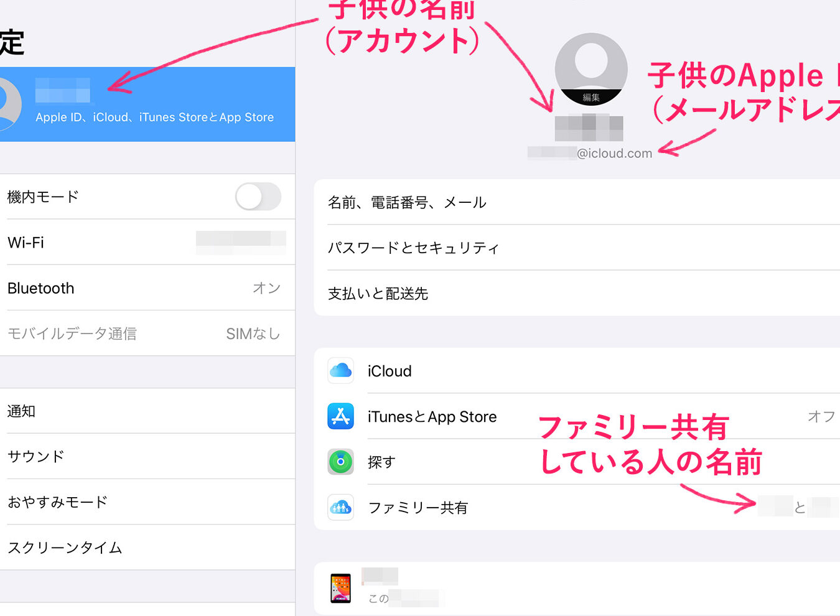Screen dimensions: 840x616
Task: Open スクリーンタイム settings
Action: click(147, 547)
